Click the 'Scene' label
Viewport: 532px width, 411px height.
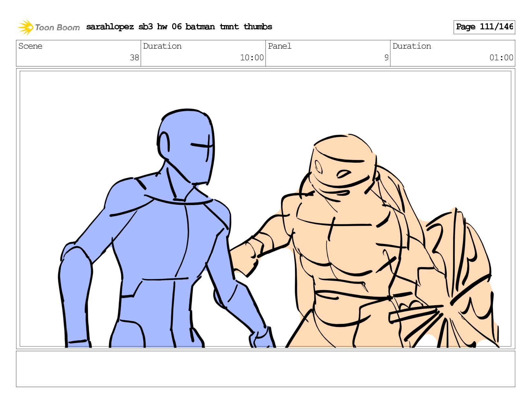tap(30, 46)
